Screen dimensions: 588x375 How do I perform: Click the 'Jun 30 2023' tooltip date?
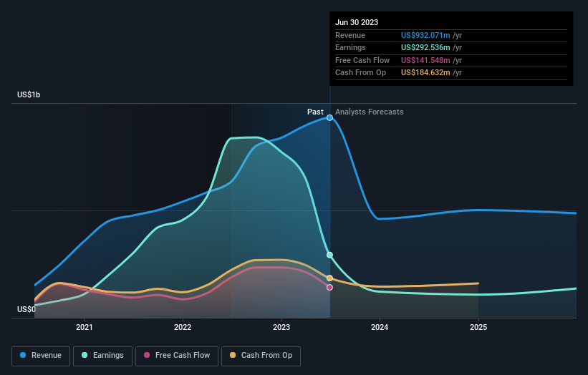click(357, 22)
